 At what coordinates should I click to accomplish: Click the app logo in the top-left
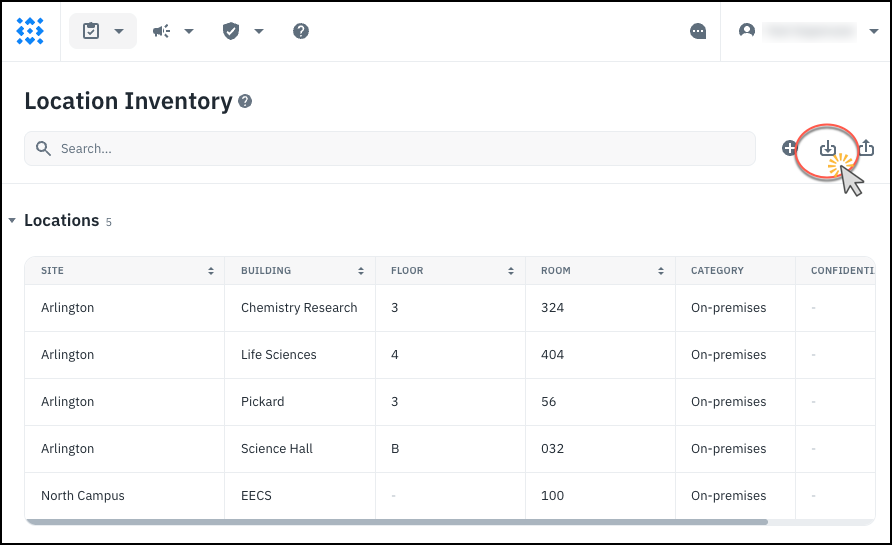(30, 31)
